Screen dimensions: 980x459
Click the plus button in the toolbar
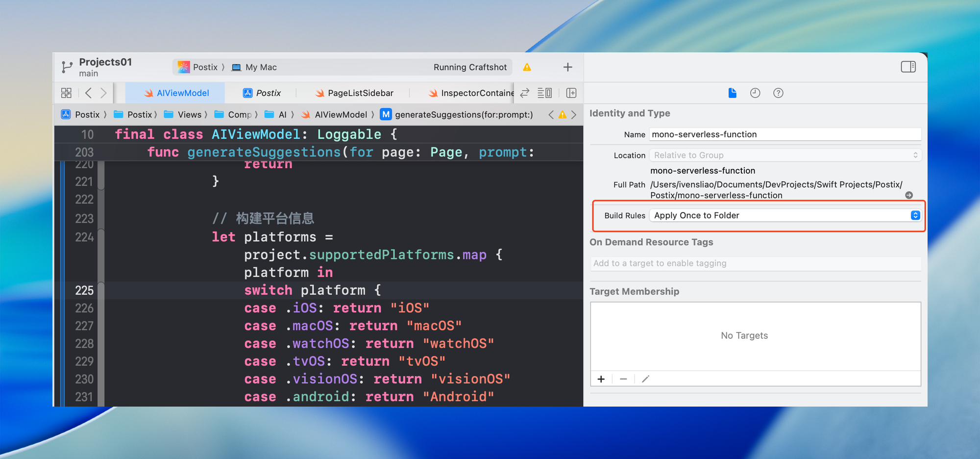[567, 67]
